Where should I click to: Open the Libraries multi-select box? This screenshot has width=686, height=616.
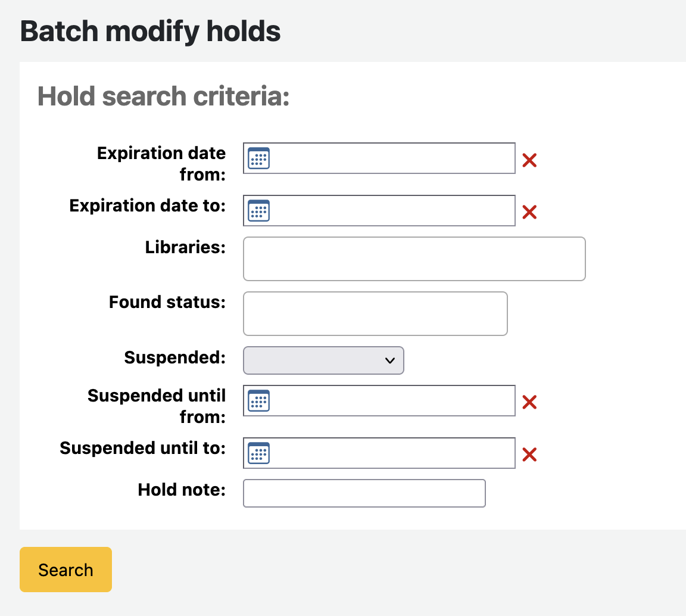(414, 259)
